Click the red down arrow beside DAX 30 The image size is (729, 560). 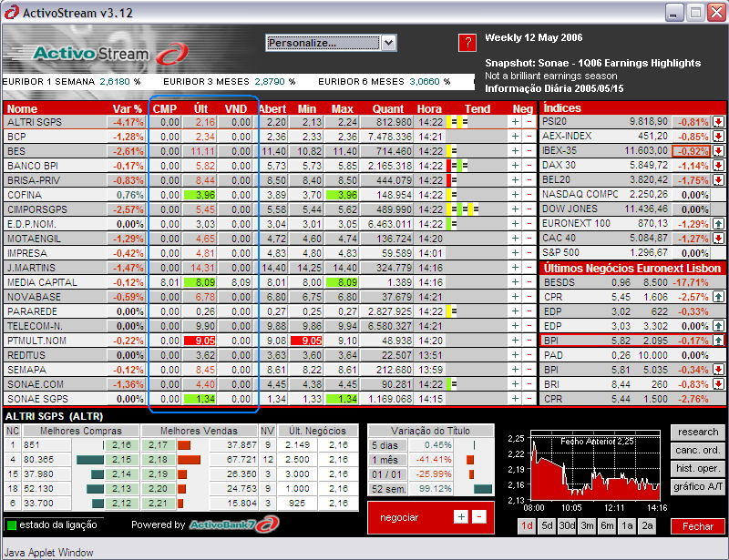(x=718, y=166)
